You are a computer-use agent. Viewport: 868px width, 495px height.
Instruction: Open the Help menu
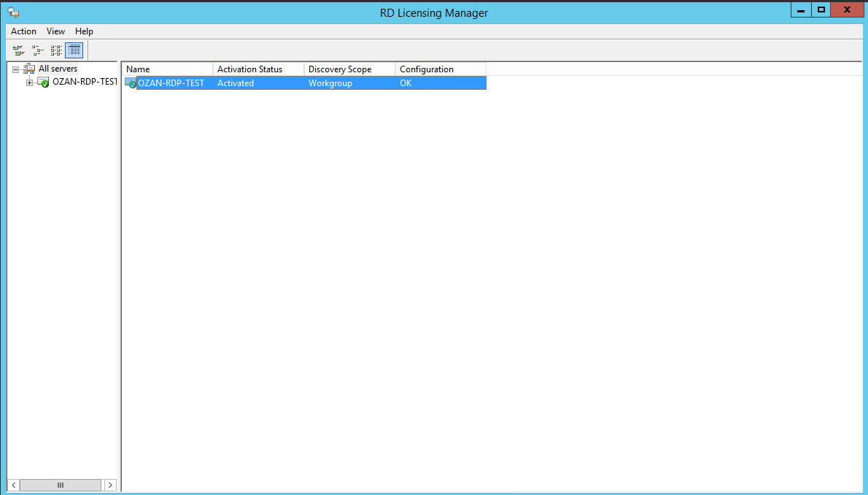[84, 31]
